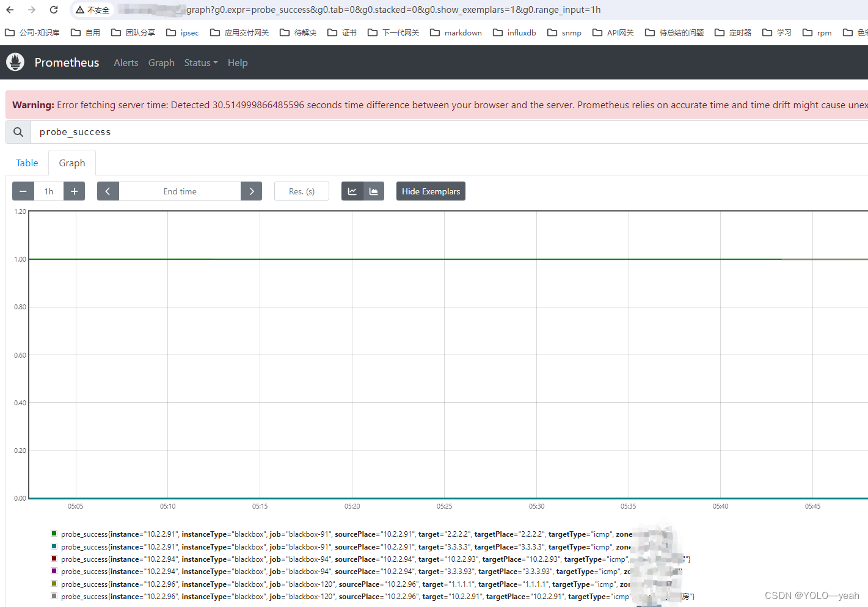Image resolution: width=868 pixels, height=607 pixels.
Task: Open the Alerts page
Action: point(126,62)
